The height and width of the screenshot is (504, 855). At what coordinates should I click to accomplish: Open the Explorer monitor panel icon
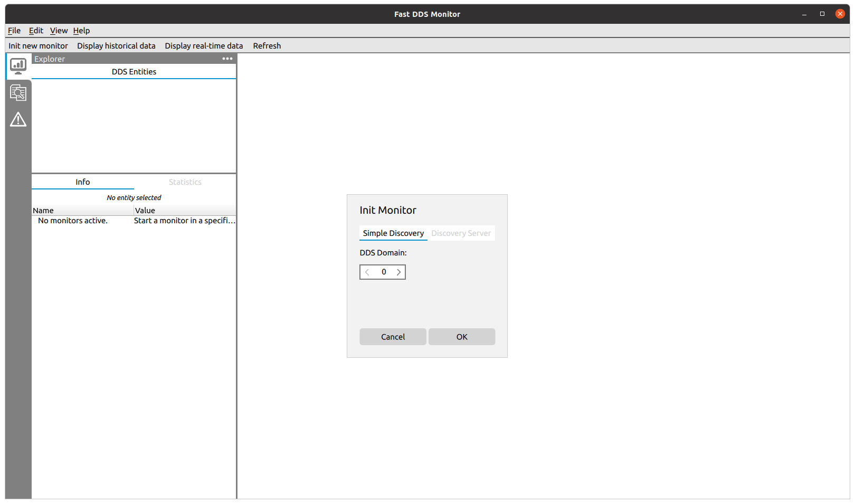18,66
